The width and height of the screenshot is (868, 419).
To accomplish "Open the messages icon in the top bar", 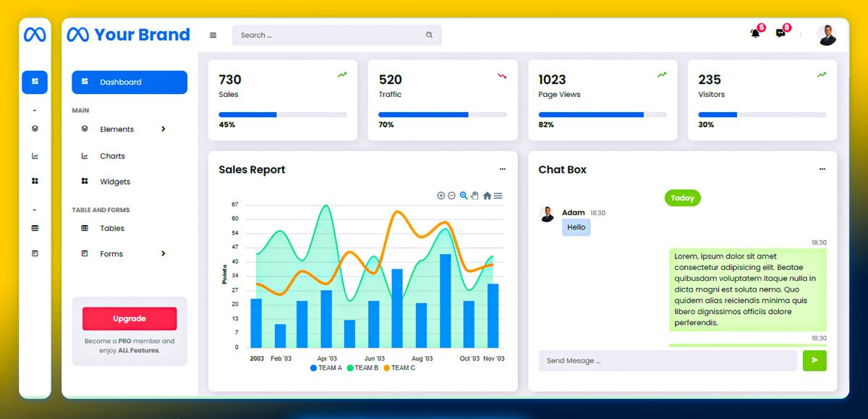I will [781, 32].
